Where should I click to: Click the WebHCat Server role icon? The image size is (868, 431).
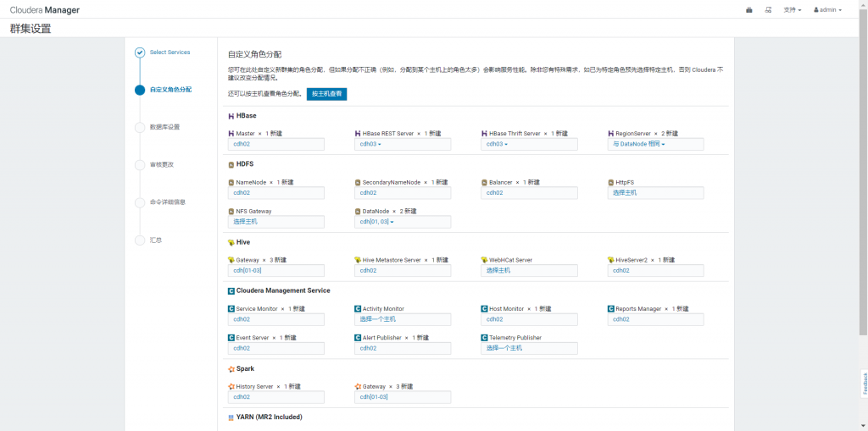[x=484, y=260]
